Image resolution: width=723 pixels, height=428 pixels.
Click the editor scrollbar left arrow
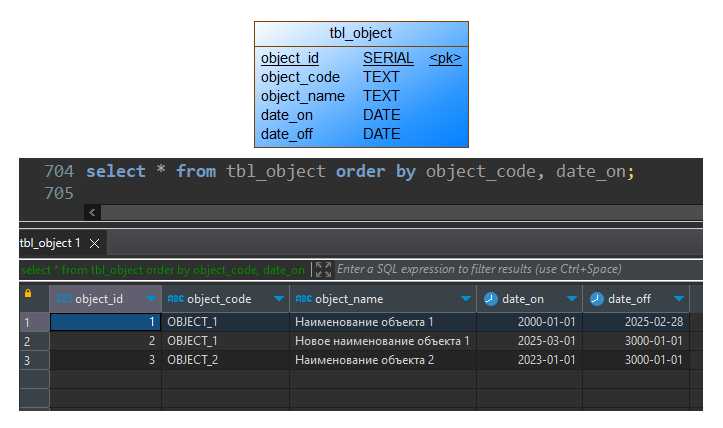pos(92,212)
